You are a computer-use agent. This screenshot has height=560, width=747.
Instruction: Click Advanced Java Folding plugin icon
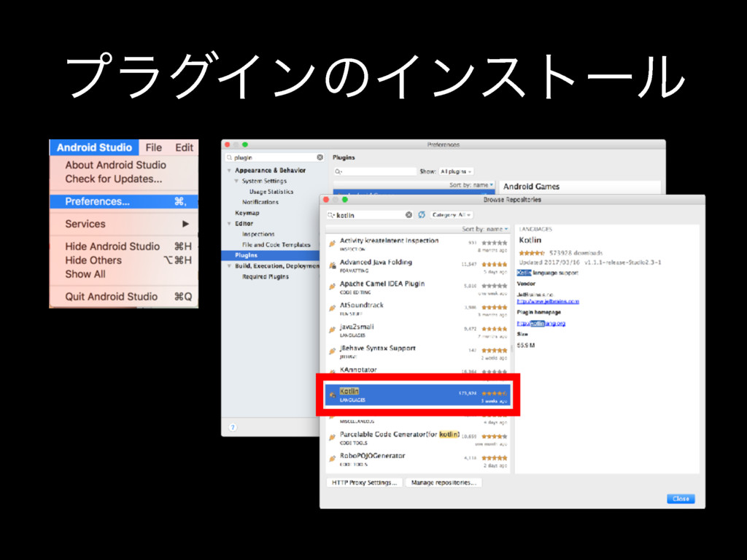coord(333,265)
